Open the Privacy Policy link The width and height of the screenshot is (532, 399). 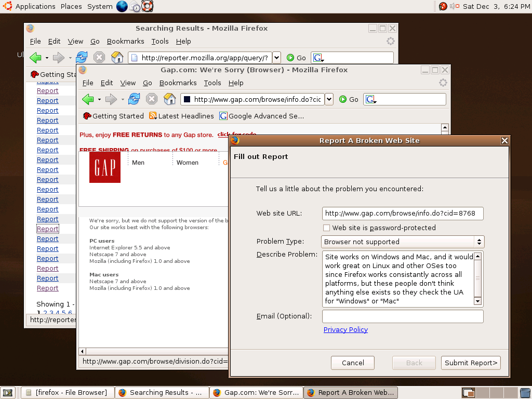345,329
